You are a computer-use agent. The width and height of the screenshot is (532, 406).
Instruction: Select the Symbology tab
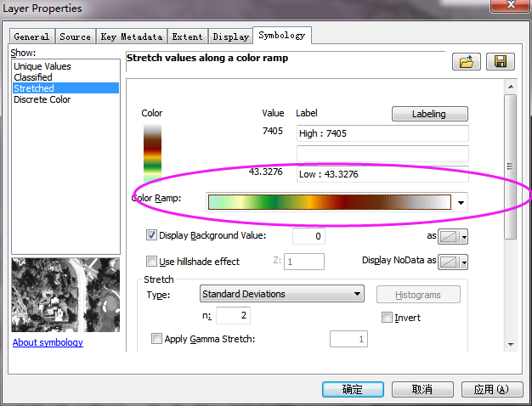(x=282, y=36)
